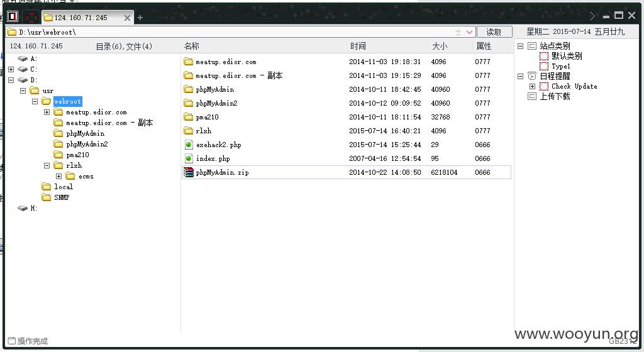
Task: Close the 124.160.71.245 tab
Action: click(x=127, y=18)
